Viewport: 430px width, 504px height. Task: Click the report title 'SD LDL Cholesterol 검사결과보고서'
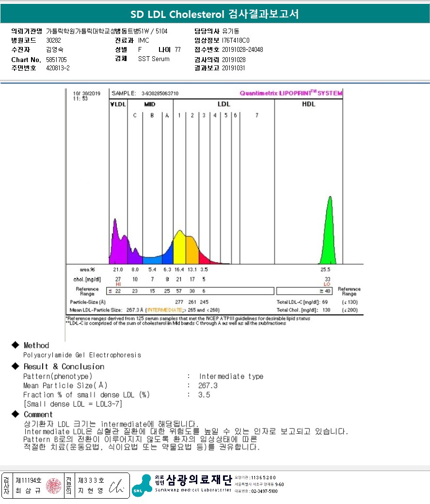[x=215, y=14]
